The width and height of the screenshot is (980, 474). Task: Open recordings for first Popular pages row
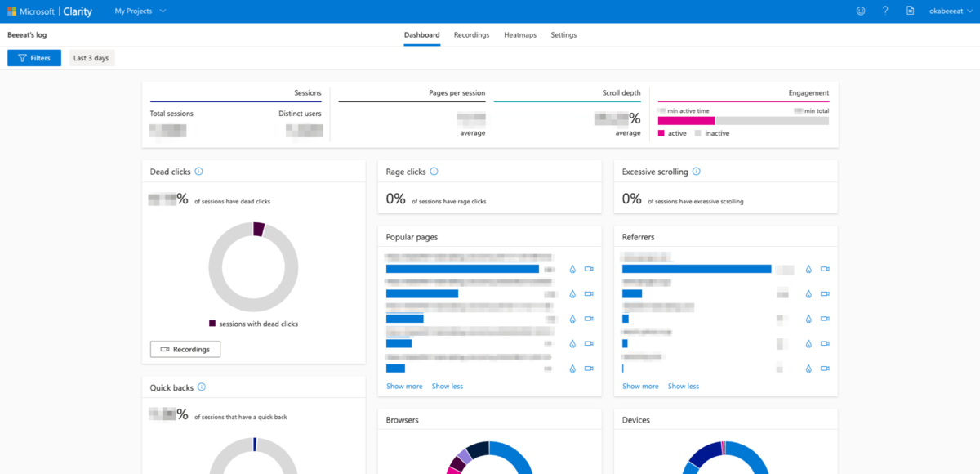[589, 269]
